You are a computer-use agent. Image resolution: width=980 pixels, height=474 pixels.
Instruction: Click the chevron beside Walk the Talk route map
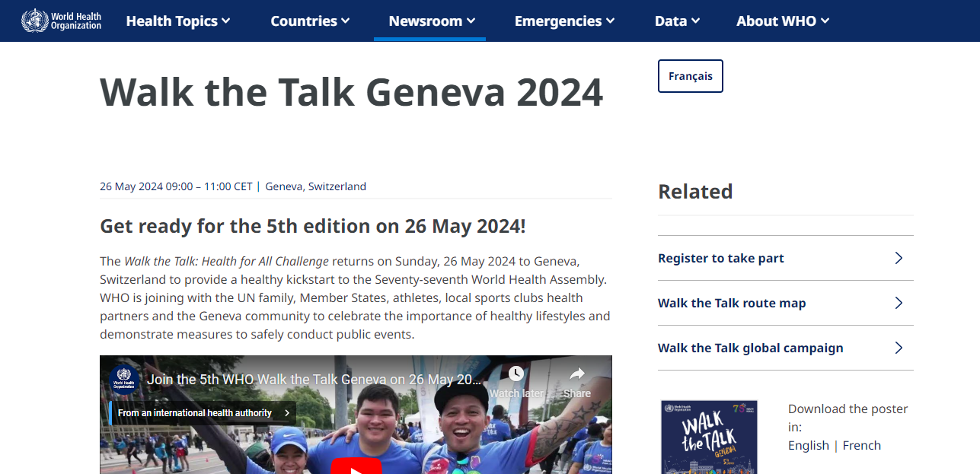899,303
